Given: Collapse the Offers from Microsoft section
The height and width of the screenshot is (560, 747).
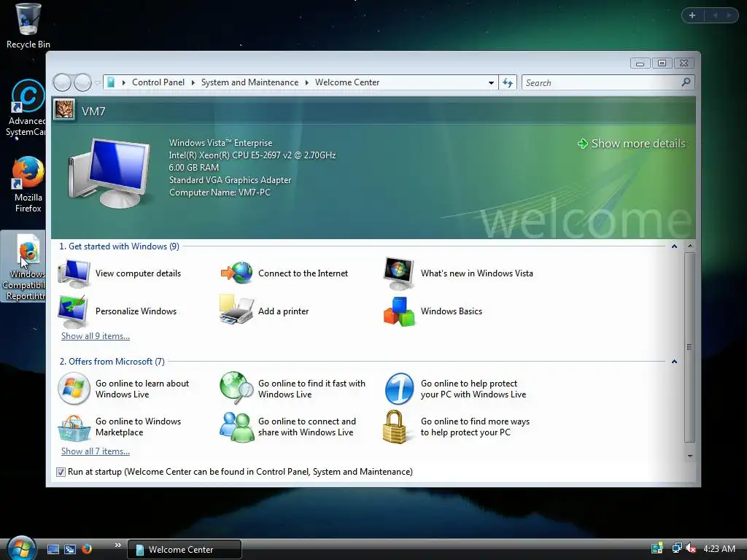Looking at the screenshot, I should pos(674,362).
